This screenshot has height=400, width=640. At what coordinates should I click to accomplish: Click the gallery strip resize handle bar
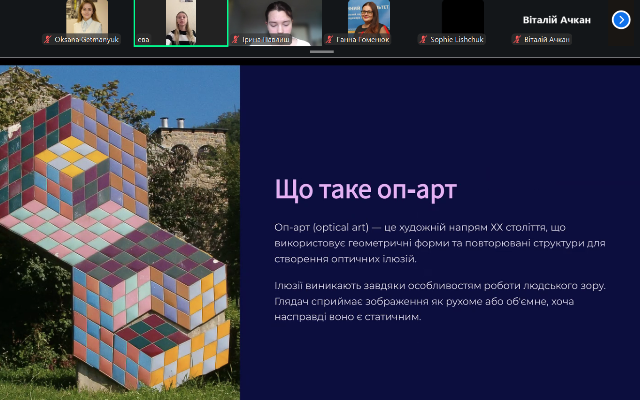point(320,51)
